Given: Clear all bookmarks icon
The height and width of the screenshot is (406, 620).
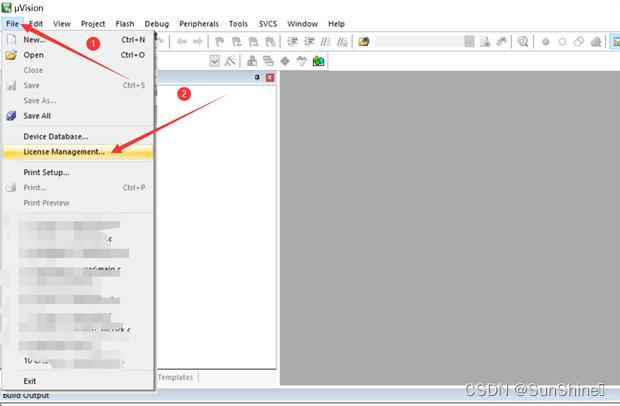Looking at the screenshot, I should click(x=270, y=42).
